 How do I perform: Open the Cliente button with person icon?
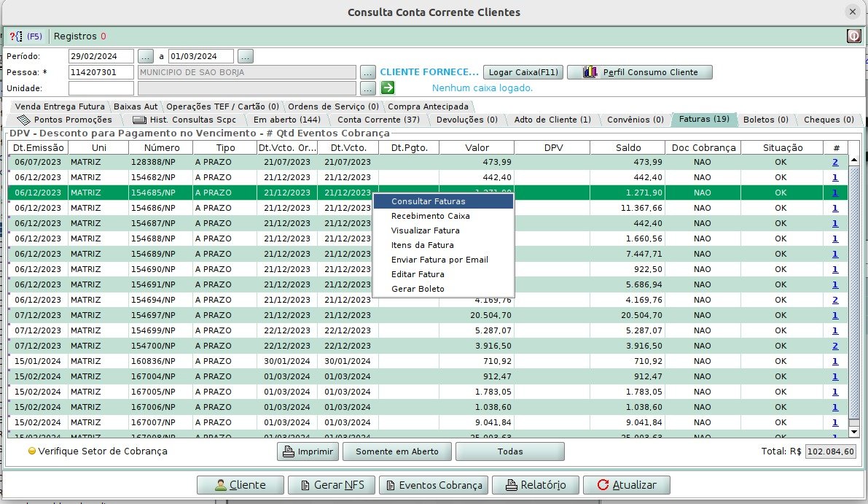tap(240, 485)
